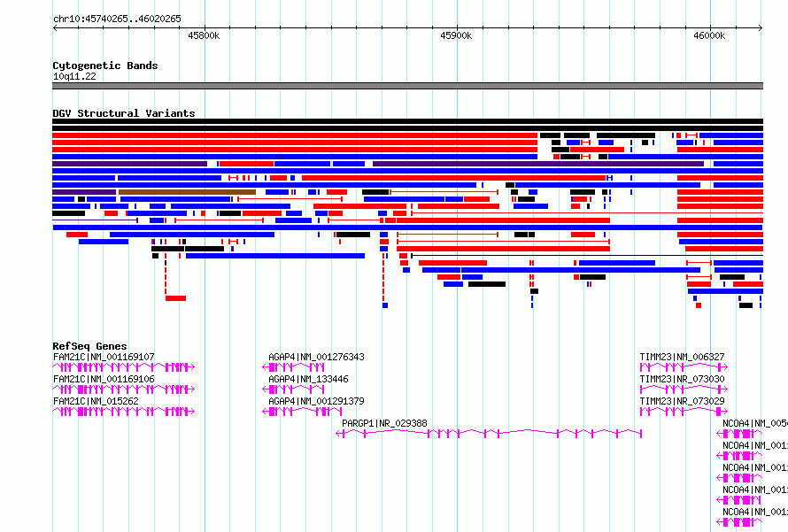788x532 pixels.
Task: Click the chr10:45740265..46020265 region label
Action: coord(117,19)
